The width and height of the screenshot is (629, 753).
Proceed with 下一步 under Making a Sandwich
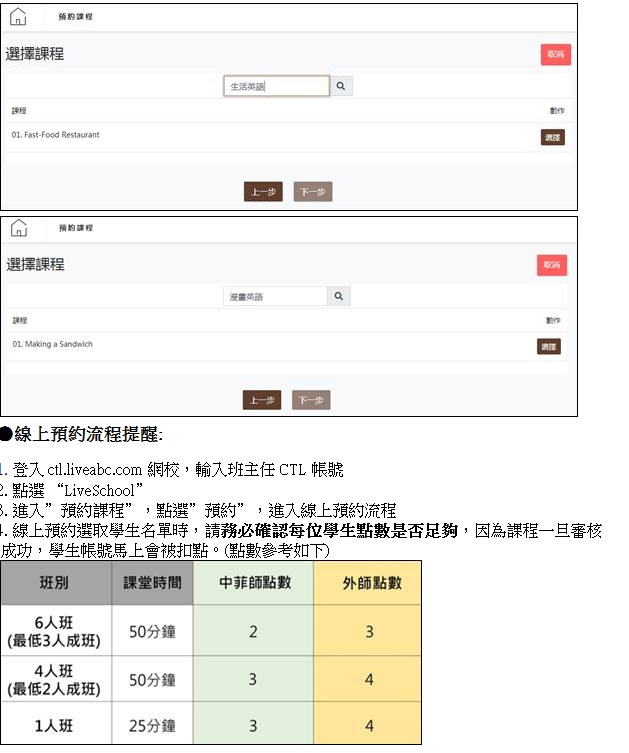click(x=311, y=401)
